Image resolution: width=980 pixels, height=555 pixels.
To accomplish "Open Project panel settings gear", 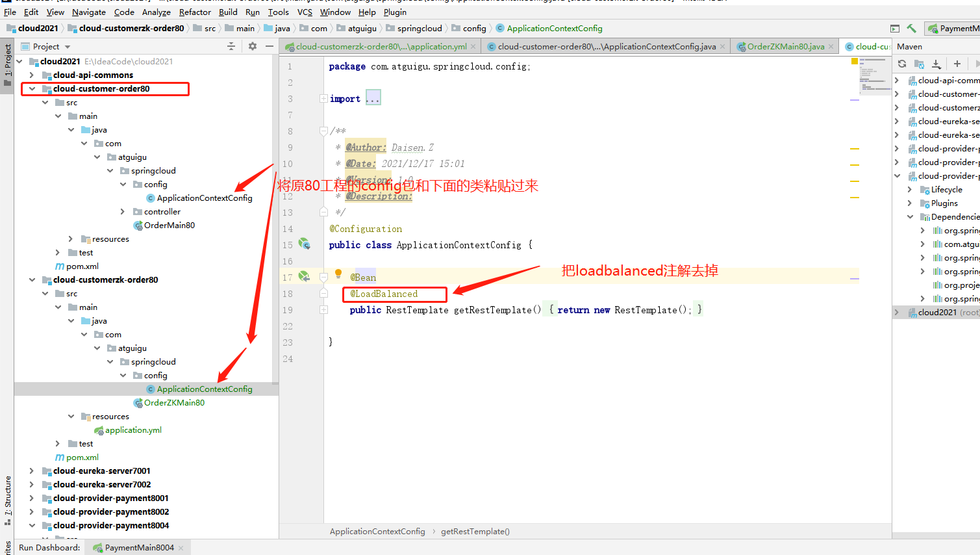I will coord(253,46).
